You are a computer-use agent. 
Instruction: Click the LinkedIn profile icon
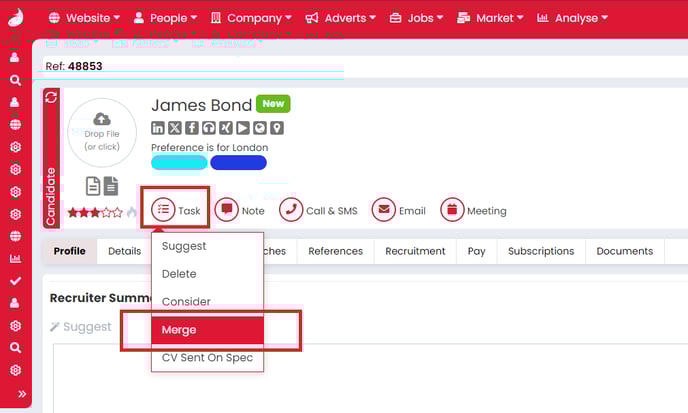(158, 128)
